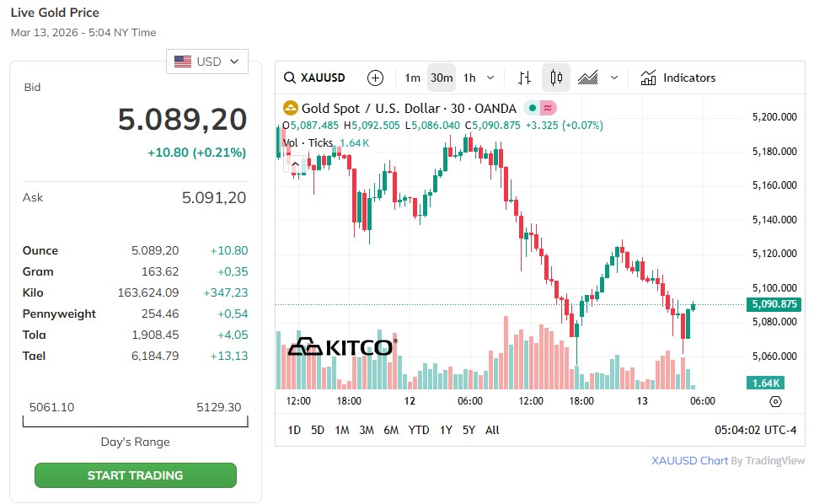The width and height of the screenshot is (814, 504).
Task: Select the candlestick chart style icon
Action: pos(556,78)
